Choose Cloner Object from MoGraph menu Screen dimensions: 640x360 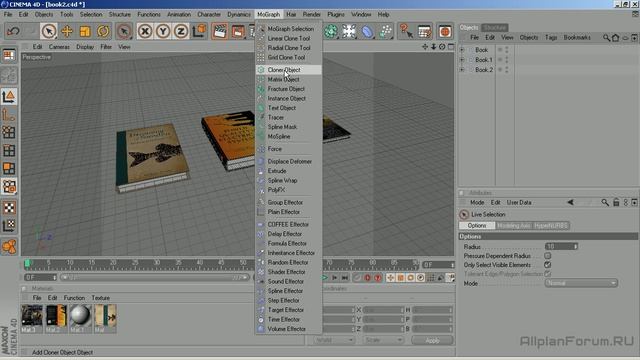(x=289, y=70)
